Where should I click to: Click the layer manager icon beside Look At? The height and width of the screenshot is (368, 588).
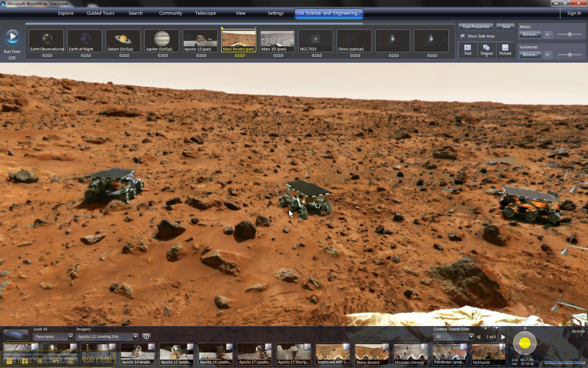click(x=16, y=335)
